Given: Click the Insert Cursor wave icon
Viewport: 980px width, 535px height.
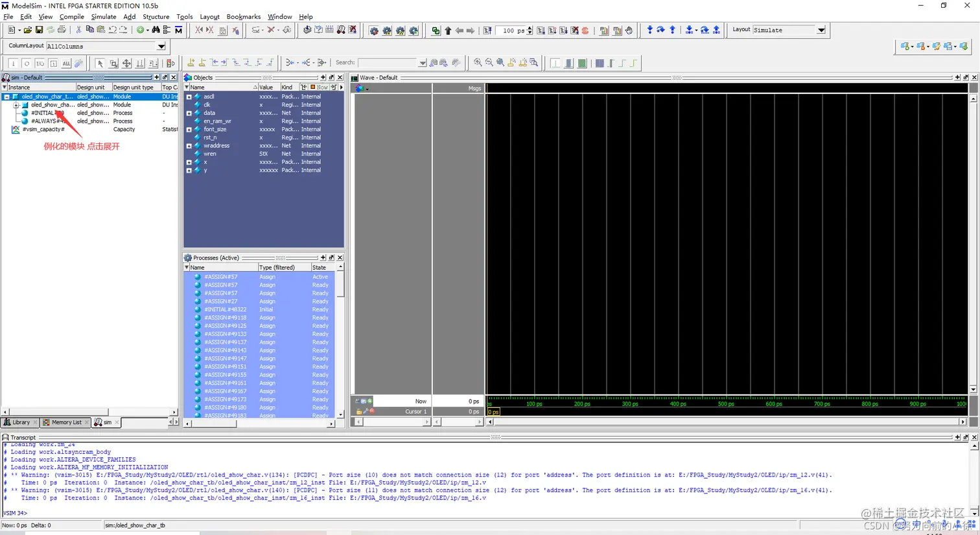Looking at the screenshot, I should pyautogui.click(x=191, y=63).
